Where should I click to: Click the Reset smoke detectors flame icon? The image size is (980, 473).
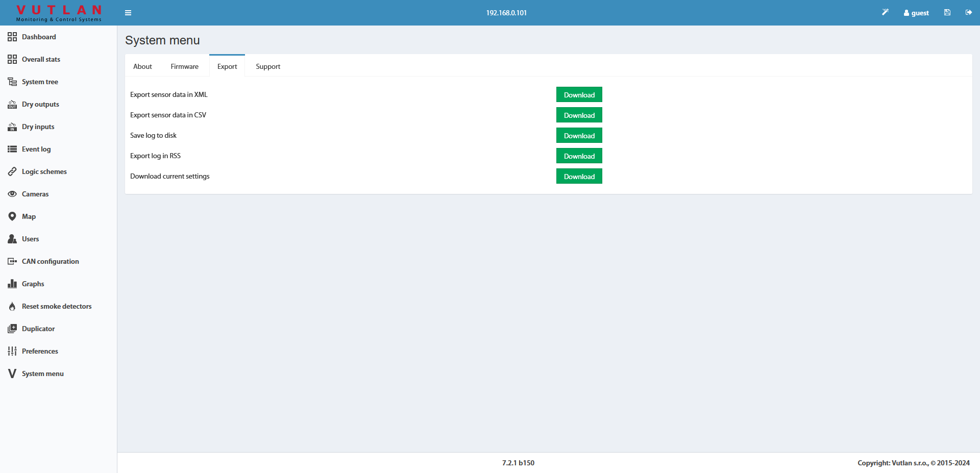[x=12, y=306]
